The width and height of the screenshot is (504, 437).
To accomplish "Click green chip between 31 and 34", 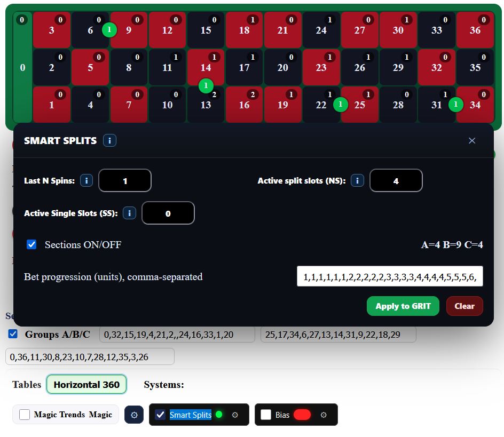I will click(x=455, y=105).
